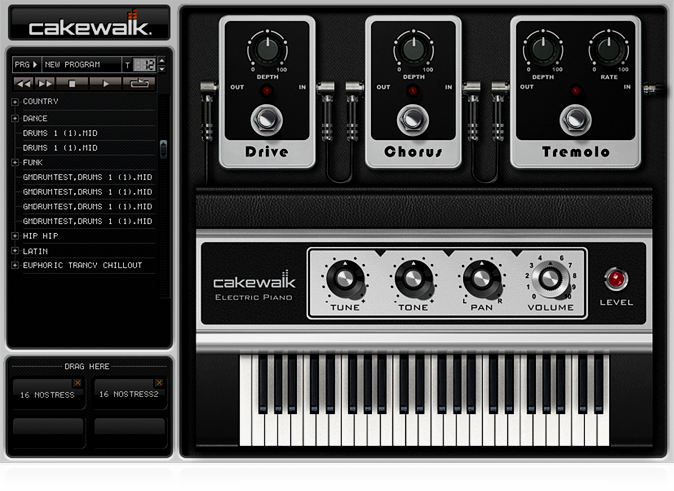Screen dimensions: 674x491
Task: Remove 16 NOSTRESS pad with X
Action: [77, 383]
